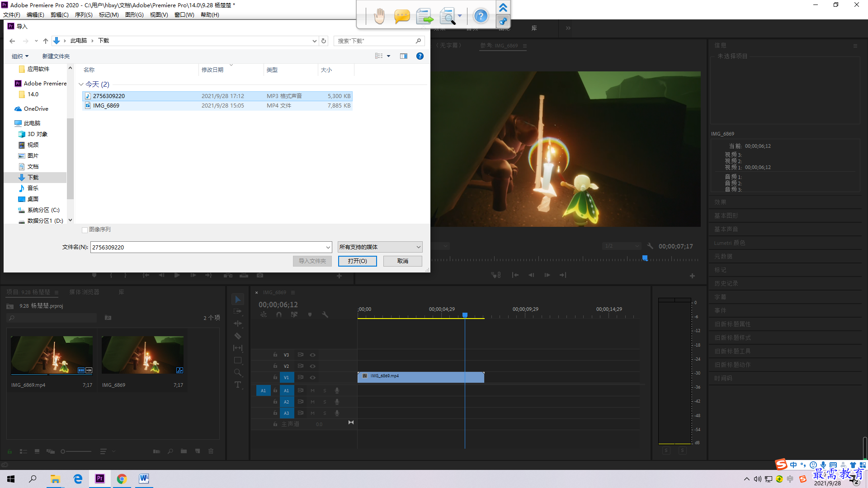Toggle V2 track output eye

312,366
